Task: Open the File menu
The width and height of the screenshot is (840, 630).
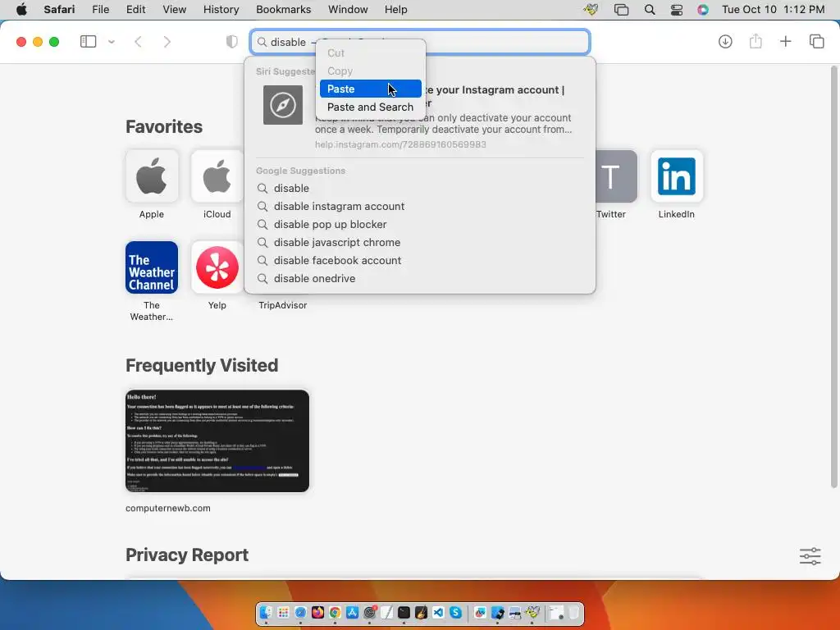Action: (x=100, y=10)
